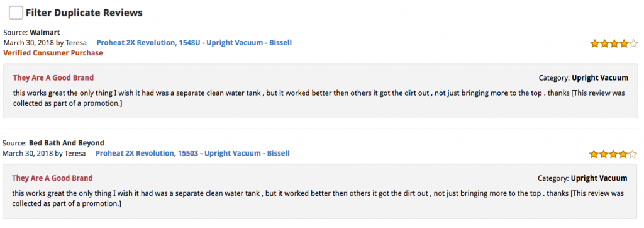
Task: Click the Filter Duplicate Reviews label
Action: [84, 13]
